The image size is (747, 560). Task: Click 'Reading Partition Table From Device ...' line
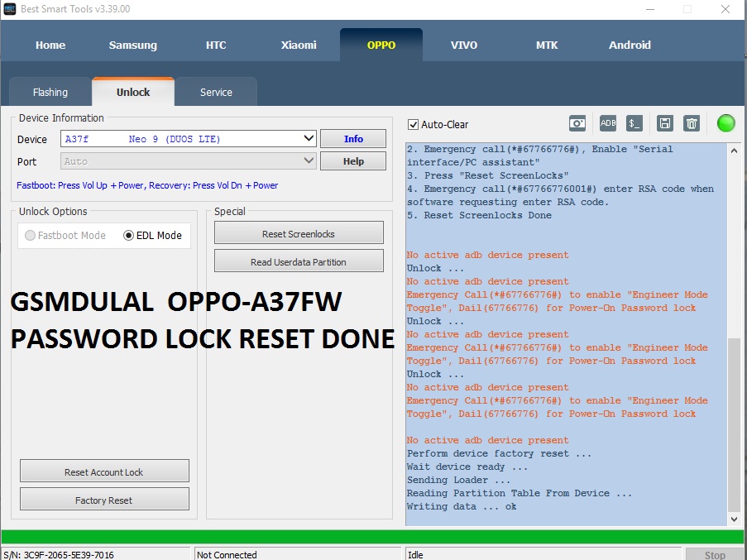[x=520, y=493]
